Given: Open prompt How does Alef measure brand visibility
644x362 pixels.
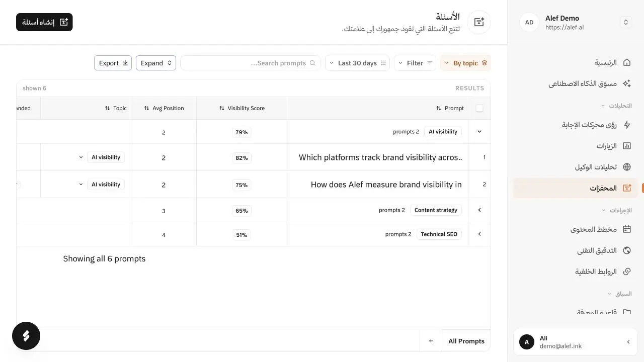Looking at the screenshot, I should coord(386,185).
